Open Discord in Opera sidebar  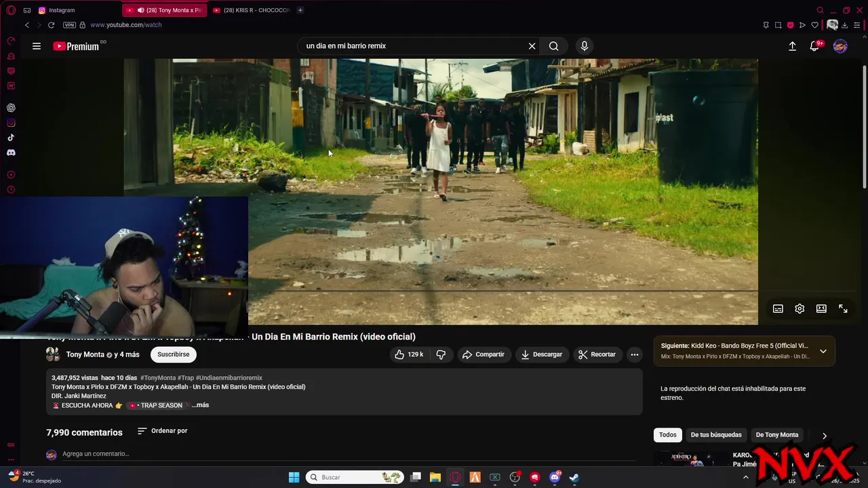11,152
